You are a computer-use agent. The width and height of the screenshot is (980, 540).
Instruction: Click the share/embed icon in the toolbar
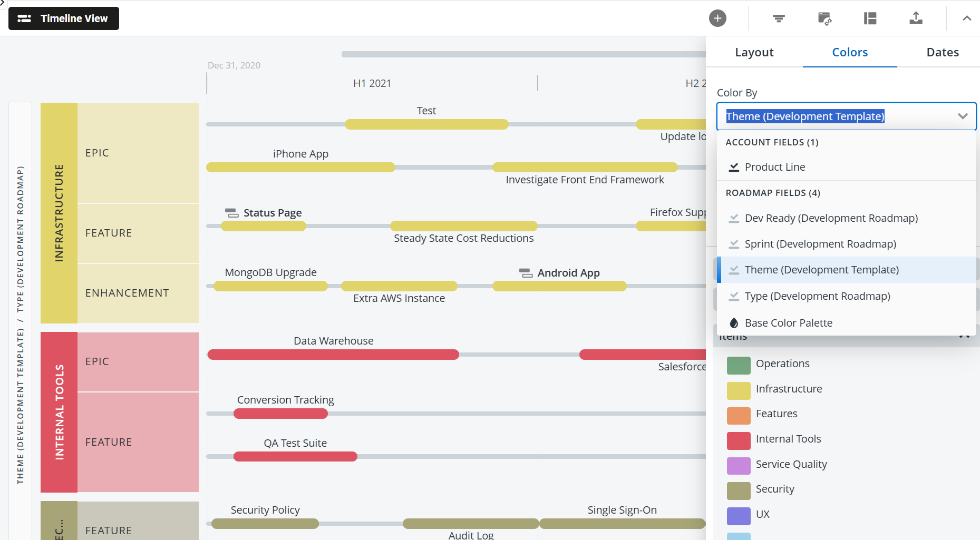pos(824,18)
